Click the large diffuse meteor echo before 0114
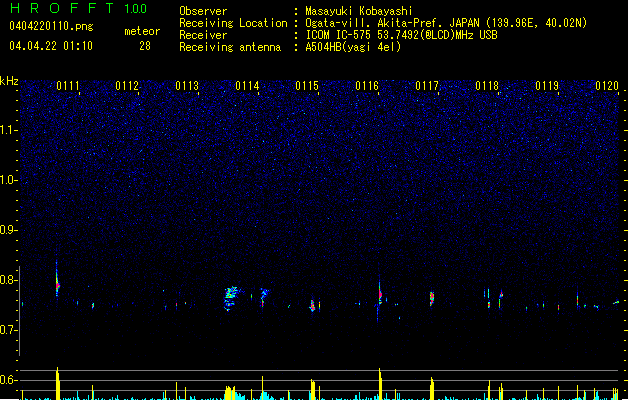This screenshot has width=629, height=400. coord(230,298)
